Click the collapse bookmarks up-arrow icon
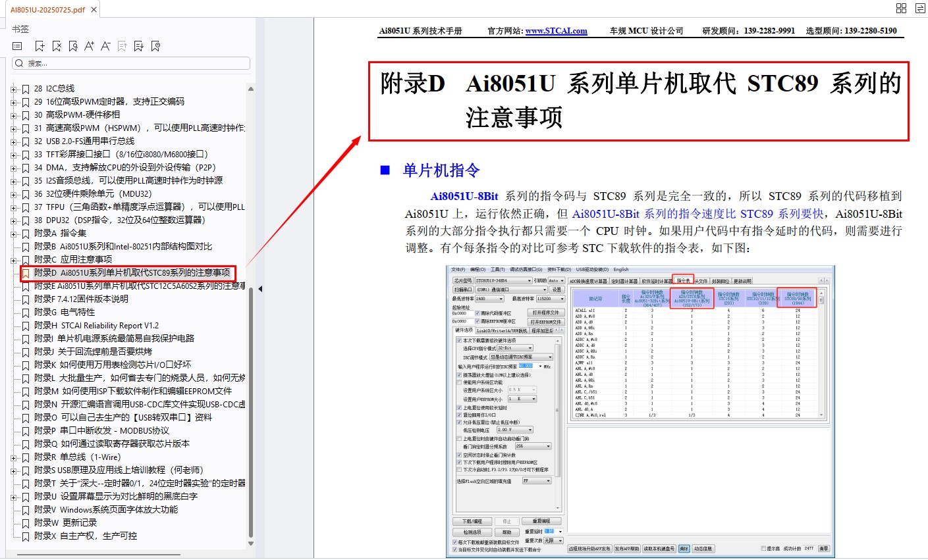The height and width of the screenshot is (560, 928). (x=122, y=46)
